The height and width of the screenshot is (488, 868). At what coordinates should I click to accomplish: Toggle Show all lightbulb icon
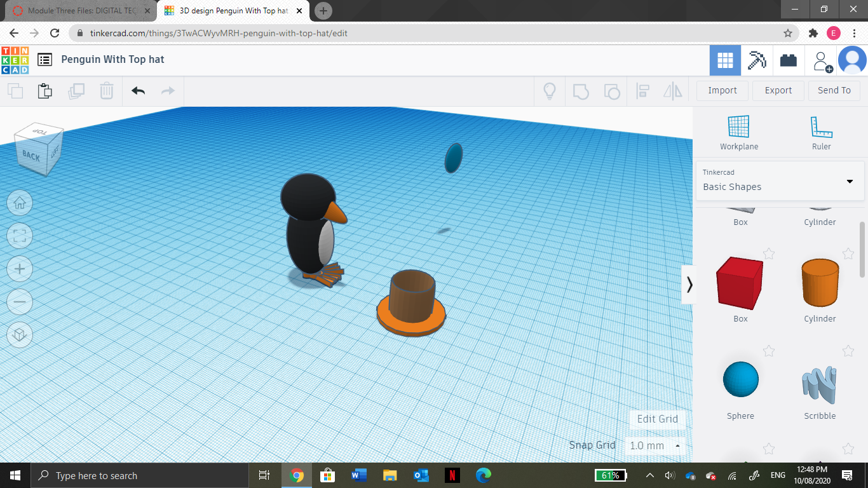(x=550, y=91)
